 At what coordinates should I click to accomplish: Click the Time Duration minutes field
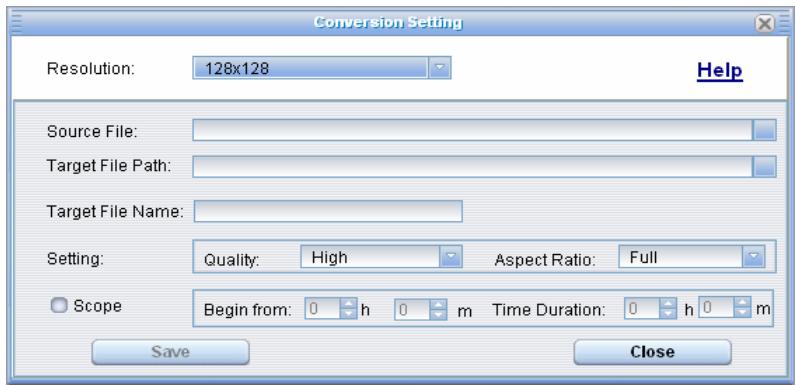point(717,307)
